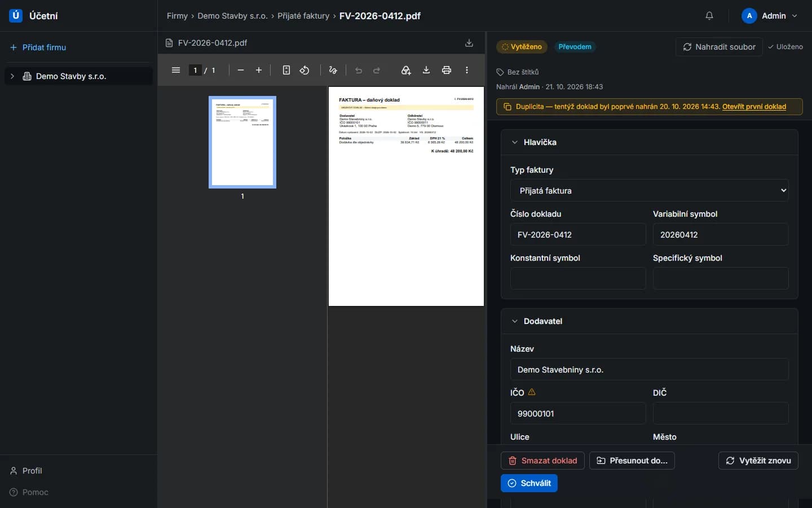Print the PDF document
This screenshot has width=812, height=508.
pos(447,70)
